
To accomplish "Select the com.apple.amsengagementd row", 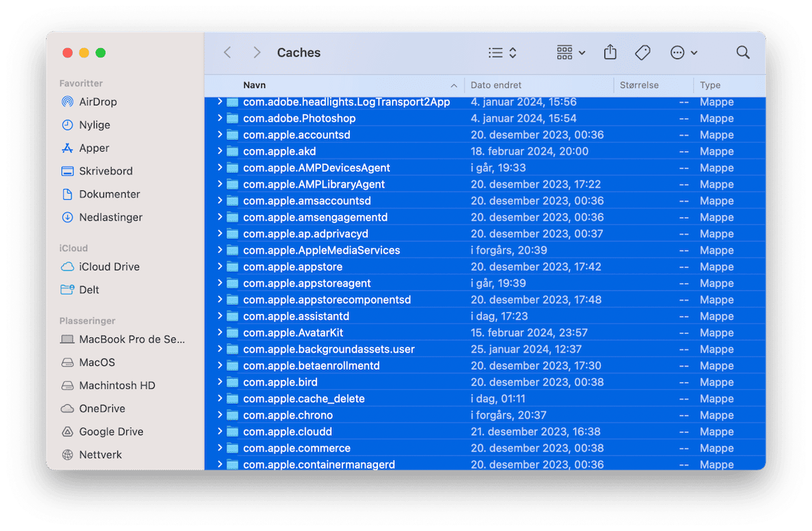I will coord(485,217).
